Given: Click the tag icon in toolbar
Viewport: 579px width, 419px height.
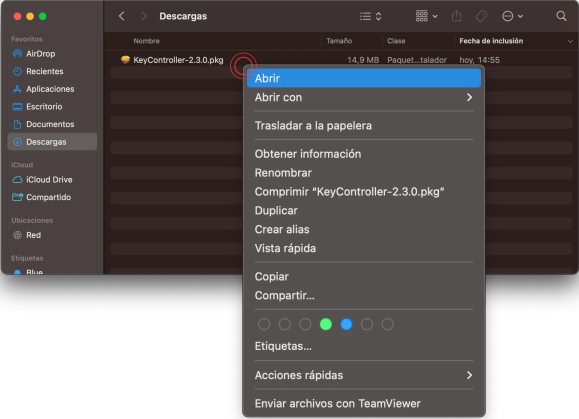Looking at the screenshot, I should 481,16.
